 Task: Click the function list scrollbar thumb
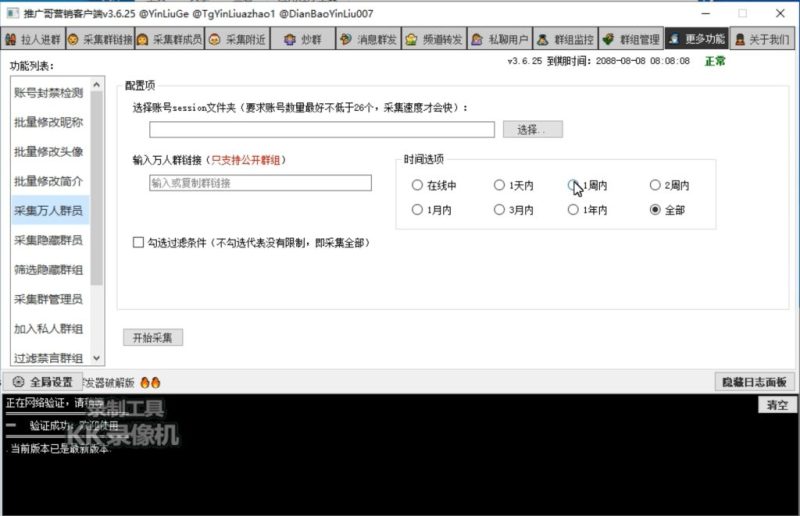[97, 188]
